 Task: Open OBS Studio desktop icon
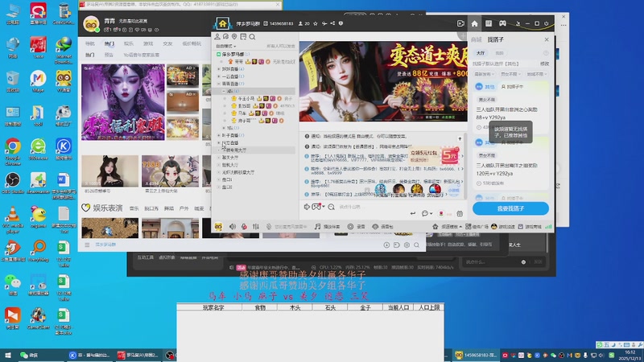coord(13,183)
